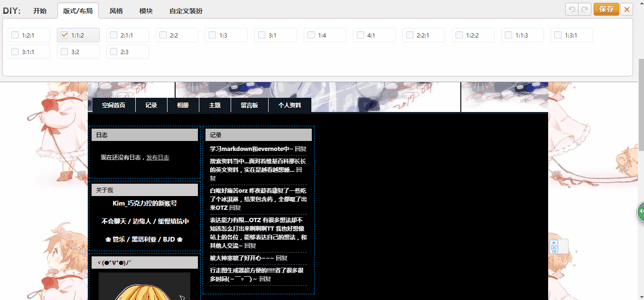
Task: Click the 发布日志 link
Action: (158, 158)
